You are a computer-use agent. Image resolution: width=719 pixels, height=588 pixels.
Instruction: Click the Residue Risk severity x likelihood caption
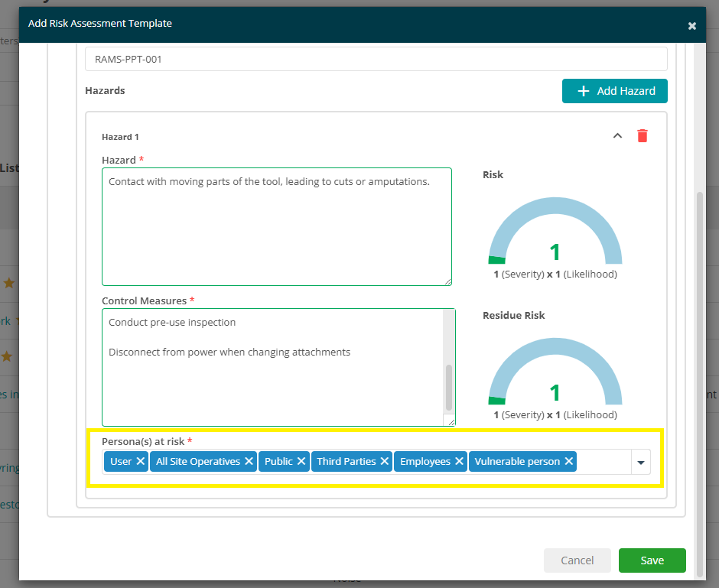pos(555,414)
